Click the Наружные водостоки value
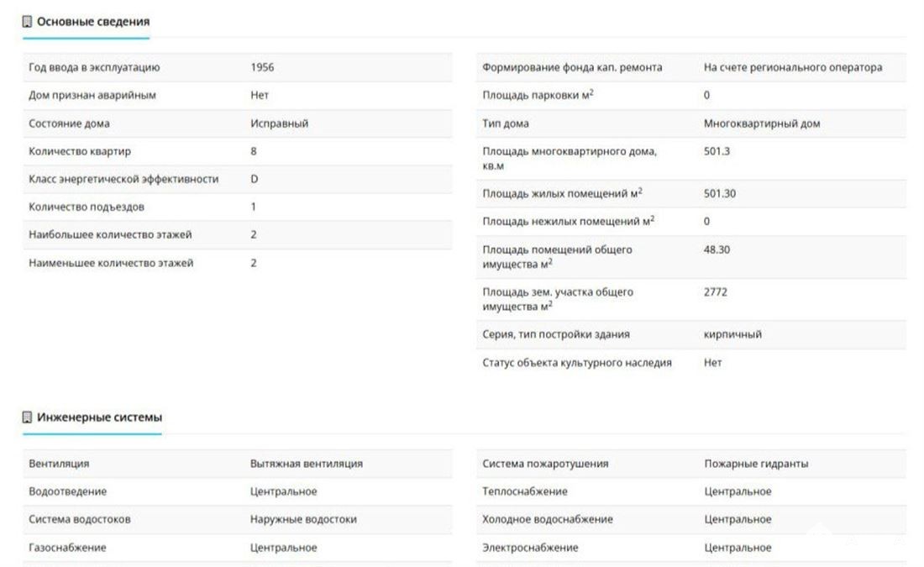This screenshot has width=924, height=567. (303, 519)
